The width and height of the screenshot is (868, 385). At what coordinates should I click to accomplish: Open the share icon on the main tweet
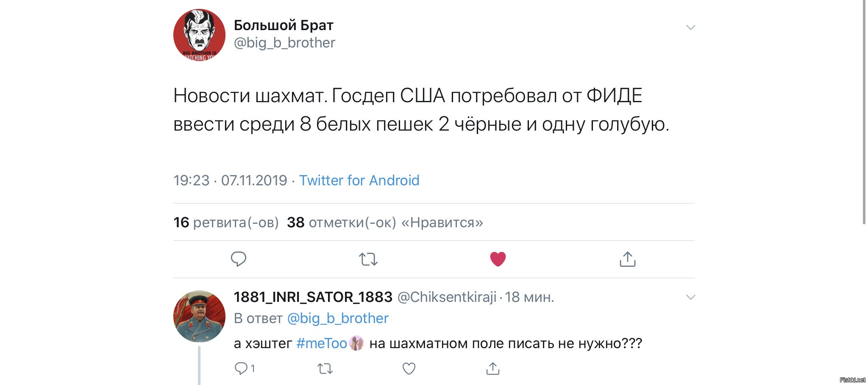tap(628, 259)
